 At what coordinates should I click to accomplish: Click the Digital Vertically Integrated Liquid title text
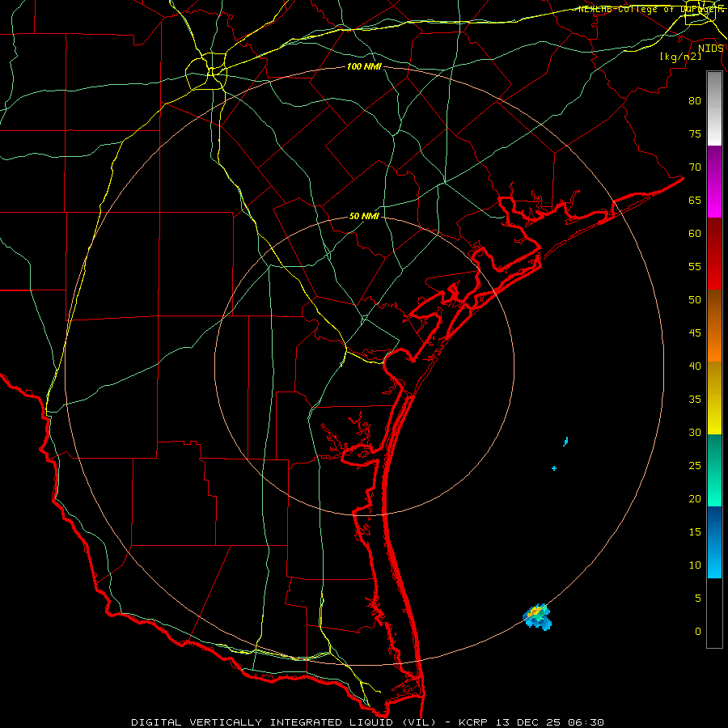[x=284, y=722]
